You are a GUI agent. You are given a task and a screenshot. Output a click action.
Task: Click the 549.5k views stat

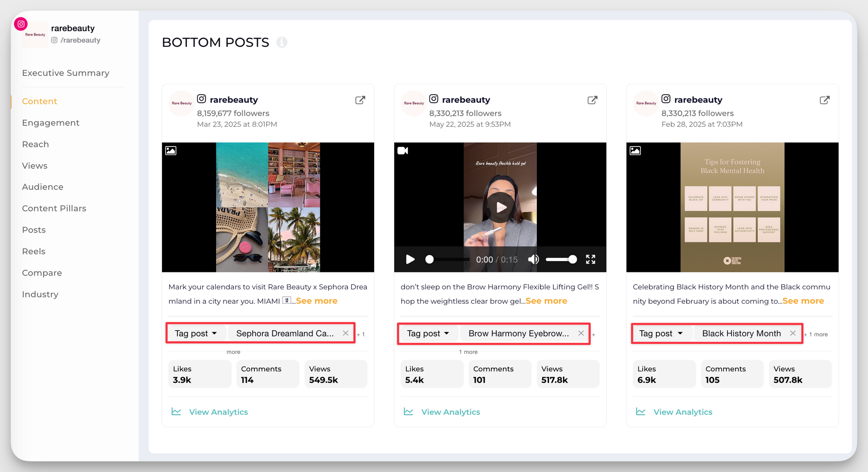pos(336,374)
